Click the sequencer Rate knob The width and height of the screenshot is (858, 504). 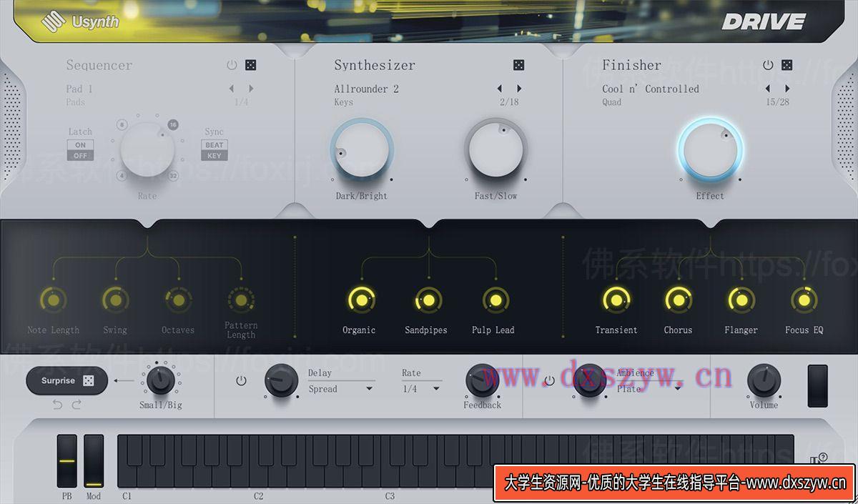click(147, 149)
